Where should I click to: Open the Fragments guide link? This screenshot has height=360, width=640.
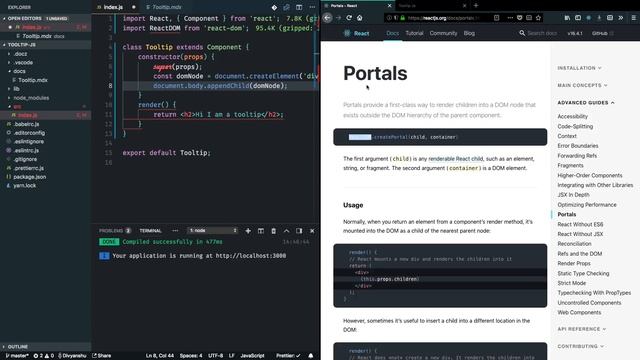pos(570,165)
